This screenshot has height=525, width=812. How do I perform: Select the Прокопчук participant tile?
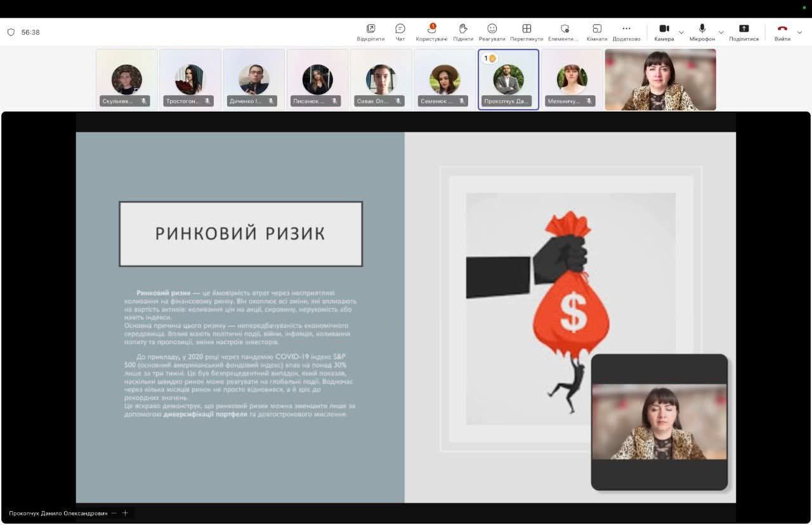click(x=508, y=80)
